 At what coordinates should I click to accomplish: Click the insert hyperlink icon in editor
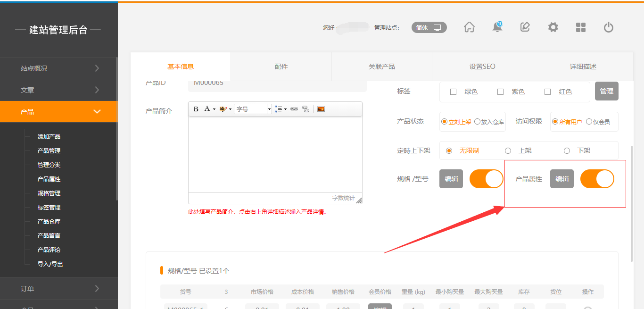pos(294,109)
